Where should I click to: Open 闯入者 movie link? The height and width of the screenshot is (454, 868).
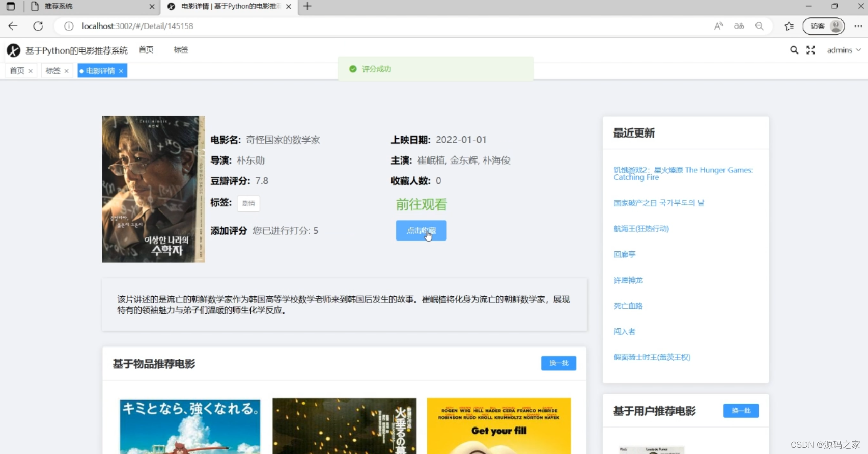click(x=624, y=331)
